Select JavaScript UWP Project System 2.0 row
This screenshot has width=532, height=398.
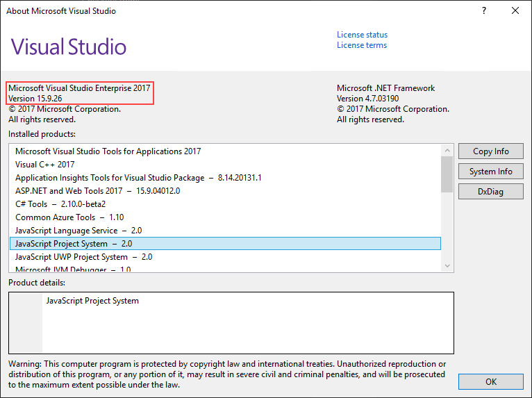225,257
